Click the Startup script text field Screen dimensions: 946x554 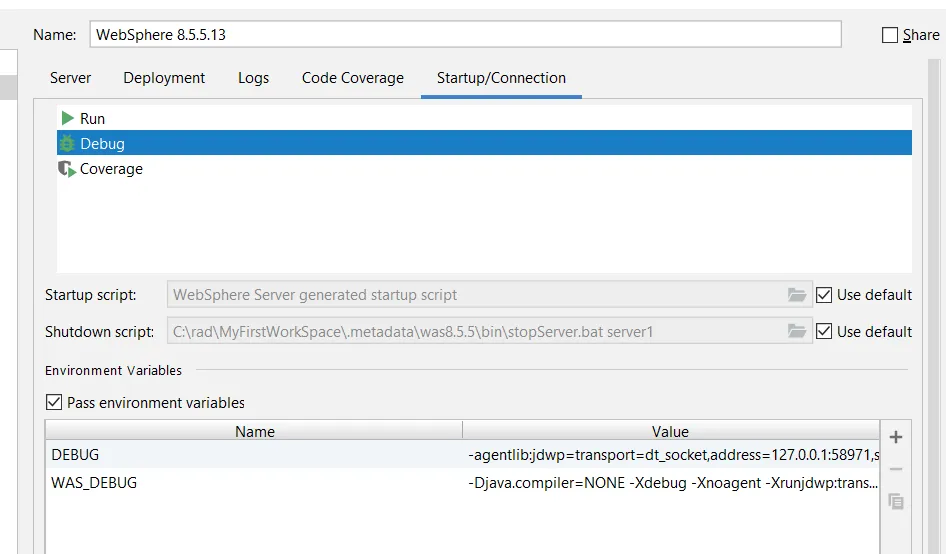tap(489, 295)
